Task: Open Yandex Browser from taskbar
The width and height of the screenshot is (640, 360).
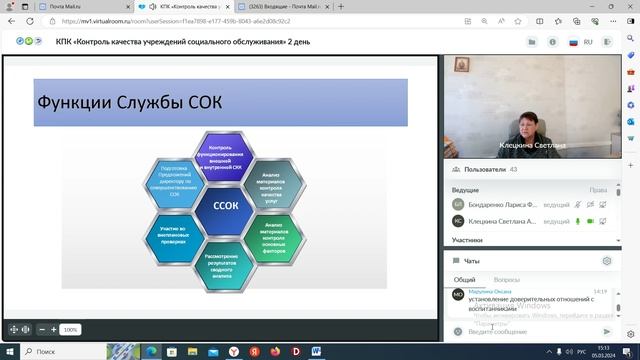Action: coord(234,351)
